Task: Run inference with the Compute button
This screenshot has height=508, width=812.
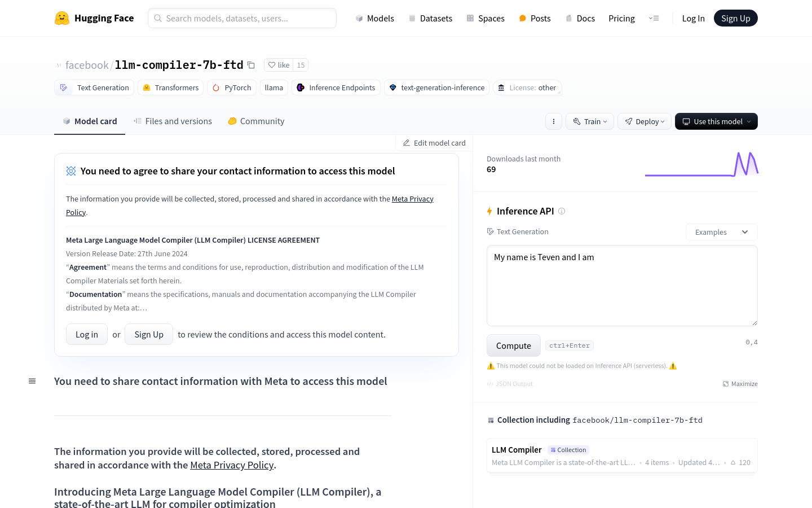Action: tap(514, 345)
